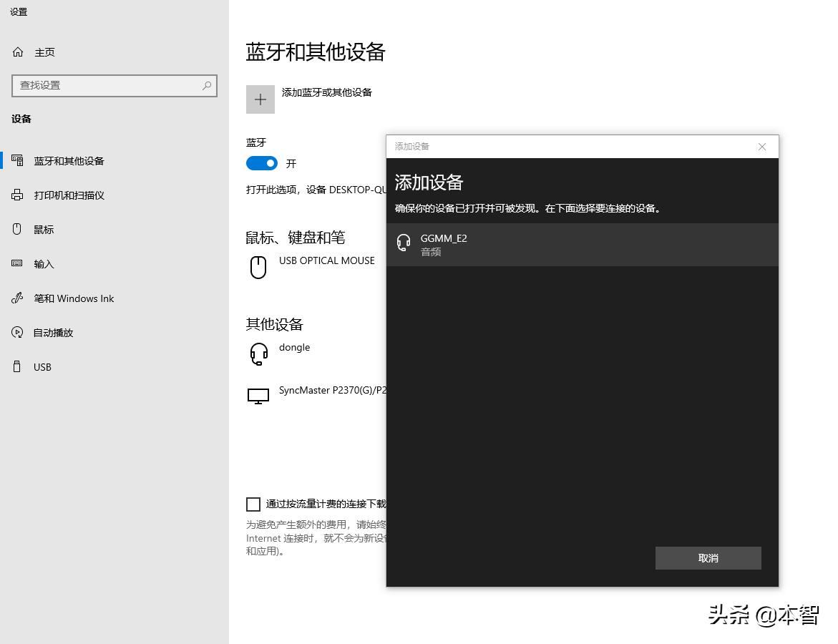Open 输入 settings page
Image resolution: width=838 pixels, height=644 pixels.
(x=44, y=264)
